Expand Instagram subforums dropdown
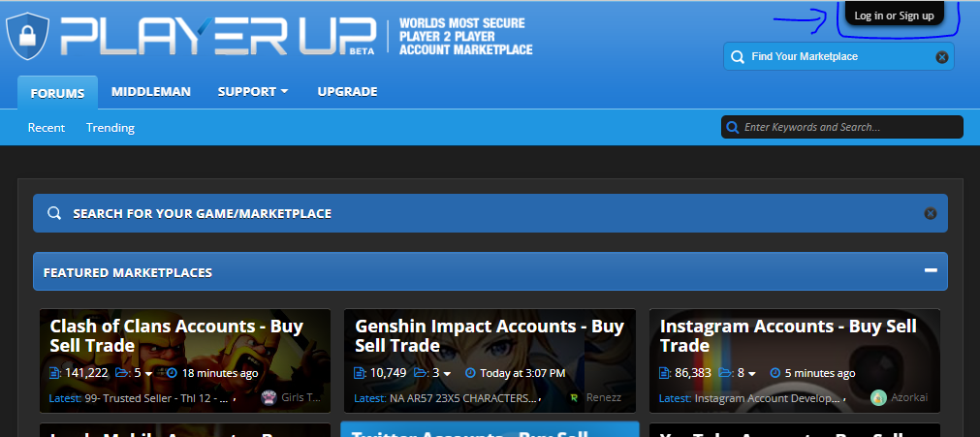 click(752, 374)
